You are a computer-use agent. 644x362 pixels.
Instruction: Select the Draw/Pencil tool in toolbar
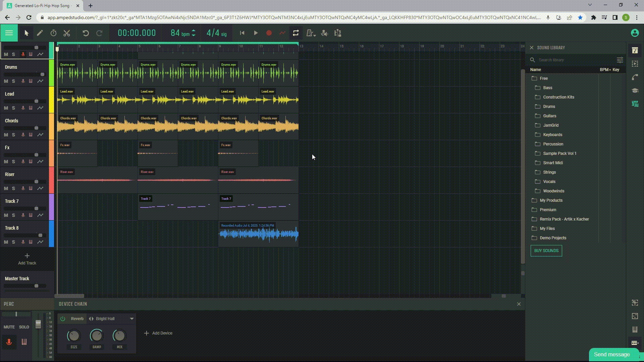(40, 33)
